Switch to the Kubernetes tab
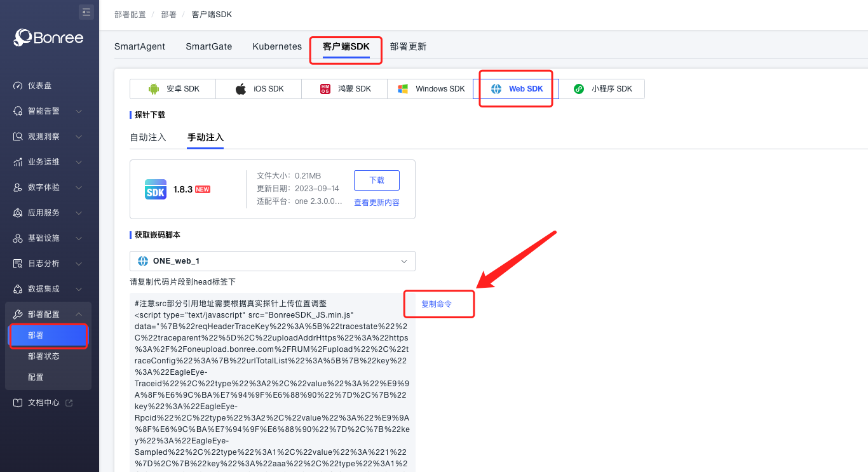Image resolution: width=868 pixels, height=472 pixels. (x=277, y=46)
